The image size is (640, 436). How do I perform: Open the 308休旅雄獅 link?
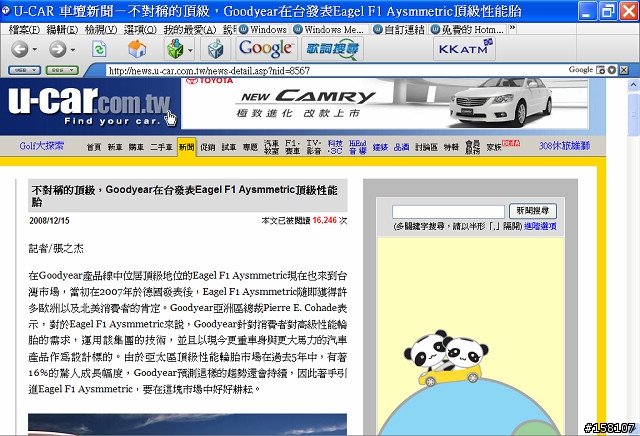pos(564,146)
